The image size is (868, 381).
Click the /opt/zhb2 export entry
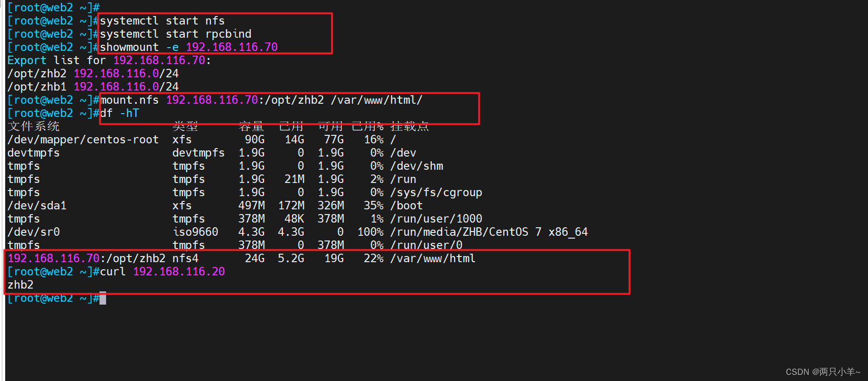point(93,74)
